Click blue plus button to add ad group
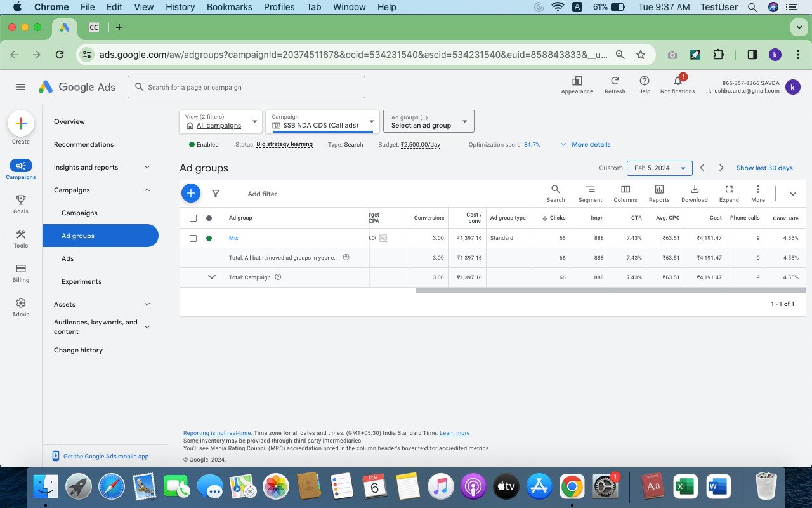The height and width of the screenshot is (508, 812). [191, 193]
